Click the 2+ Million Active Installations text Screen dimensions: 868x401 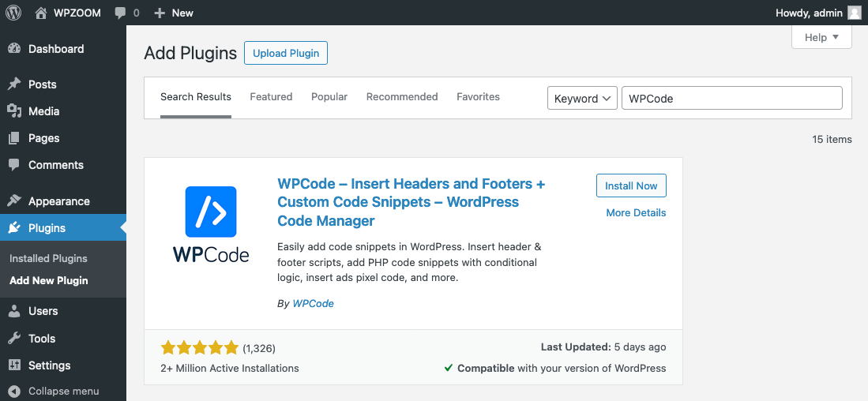(230, 369)
